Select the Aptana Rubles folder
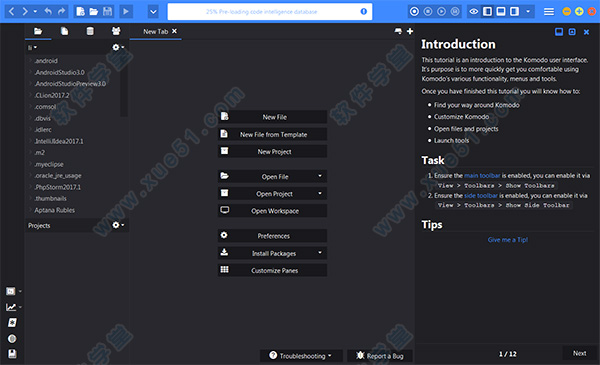 click(x=54, y=210)
